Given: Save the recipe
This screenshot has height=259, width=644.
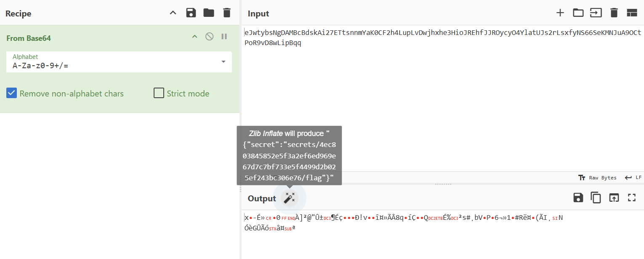Looking at the screenshot, I should click(x=191, y=13).
